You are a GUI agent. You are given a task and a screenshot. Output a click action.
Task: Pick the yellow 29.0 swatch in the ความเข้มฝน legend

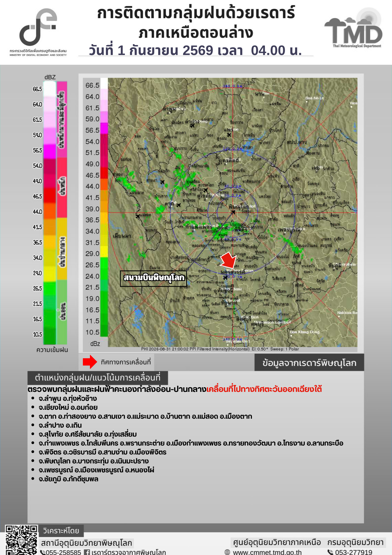[50, 274]
